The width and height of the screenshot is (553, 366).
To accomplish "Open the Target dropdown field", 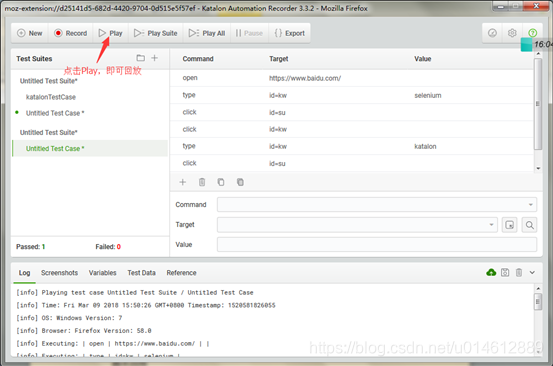I will click(357, 225).
